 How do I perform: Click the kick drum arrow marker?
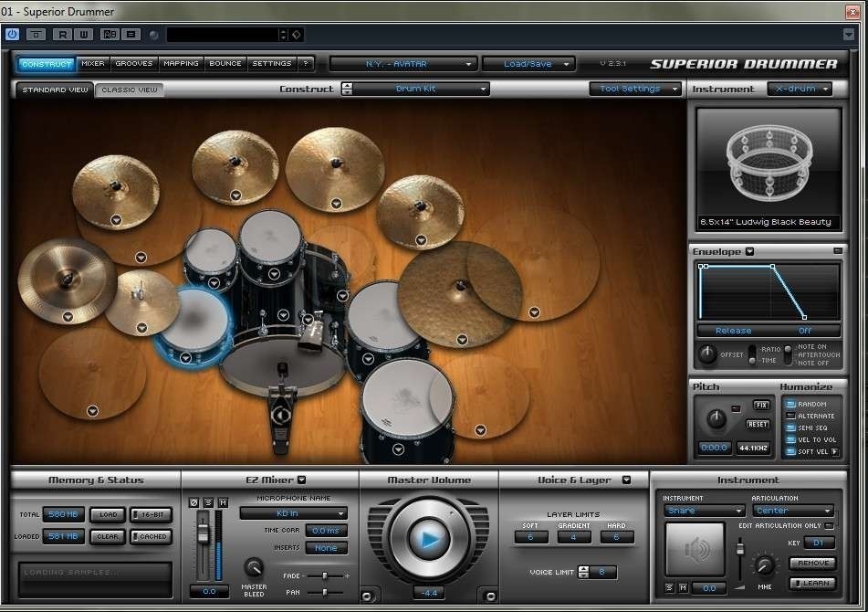point(284,315)
